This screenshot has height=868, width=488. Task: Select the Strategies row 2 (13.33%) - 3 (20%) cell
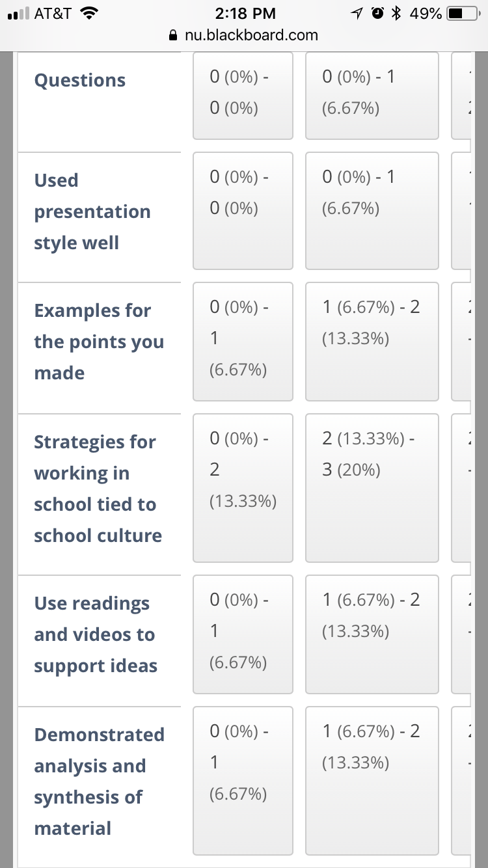[372, 488]
